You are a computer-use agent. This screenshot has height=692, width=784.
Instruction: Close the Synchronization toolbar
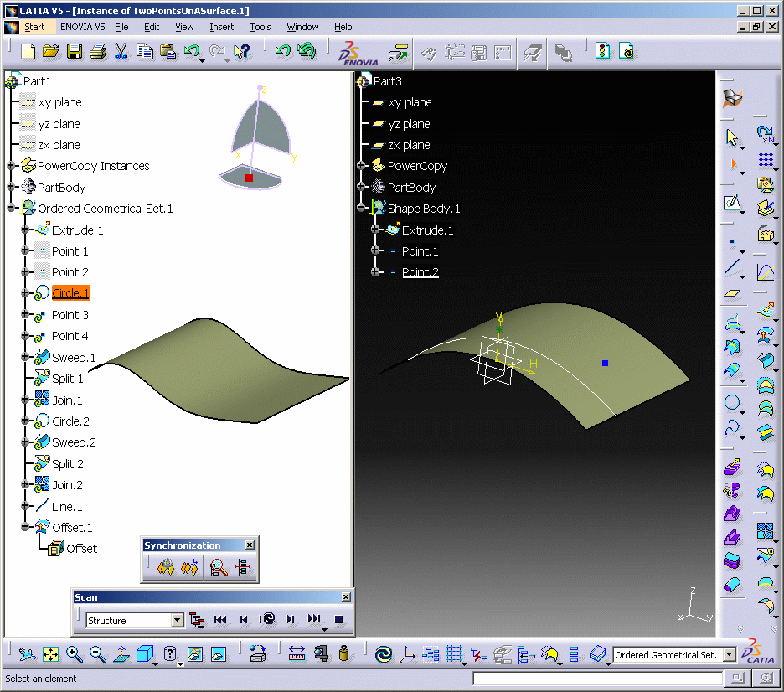point(250,545)
